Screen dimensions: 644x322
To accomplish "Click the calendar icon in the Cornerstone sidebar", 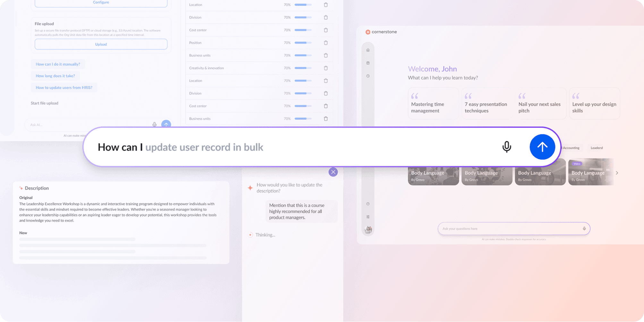I will (368, 63).
